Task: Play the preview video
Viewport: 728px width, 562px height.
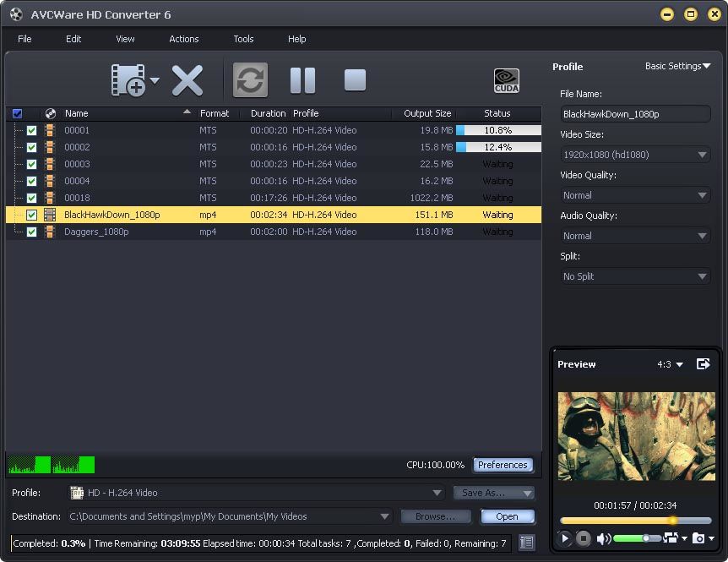Action: 564,538
